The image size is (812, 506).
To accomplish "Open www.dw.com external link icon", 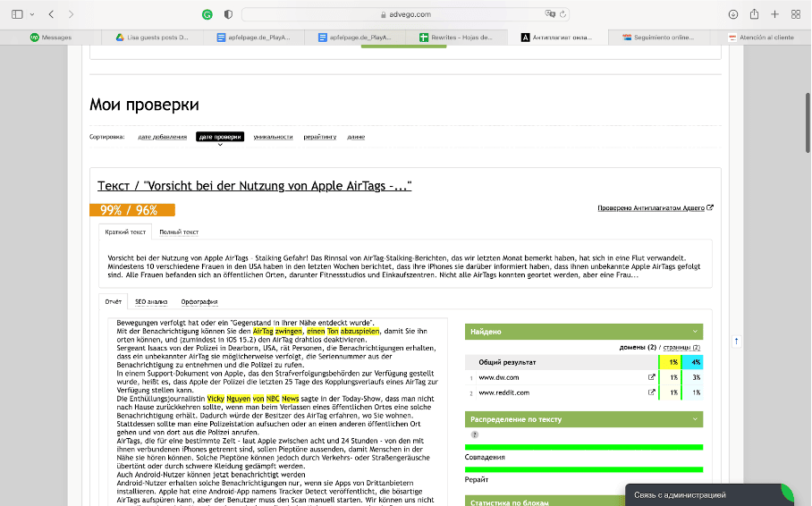I will tap(651, 377).
